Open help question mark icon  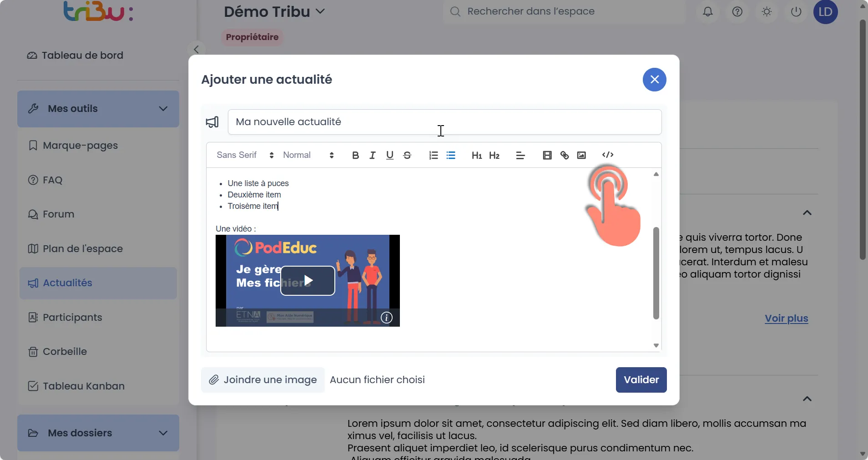737,12
